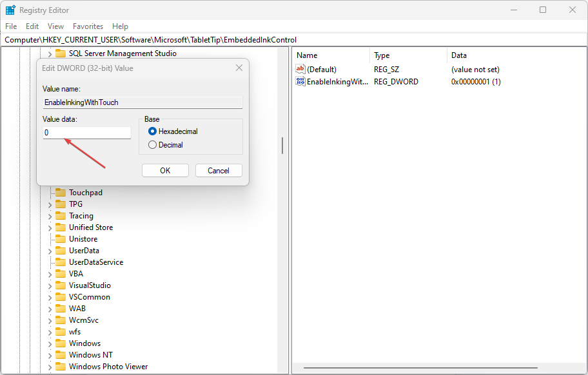Open the Edit menu
This screenshot has width=588, height=375.
[x=32, y=26]
